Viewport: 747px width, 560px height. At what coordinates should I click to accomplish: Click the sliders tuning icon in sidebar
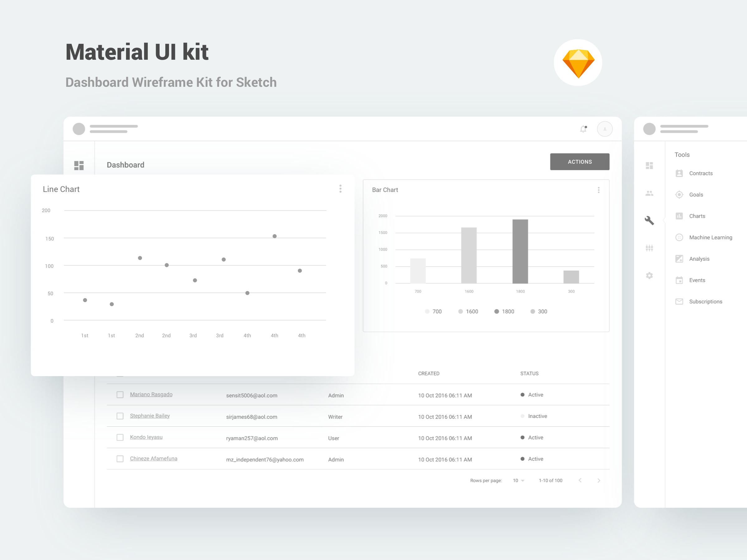(x=649, y=248)
